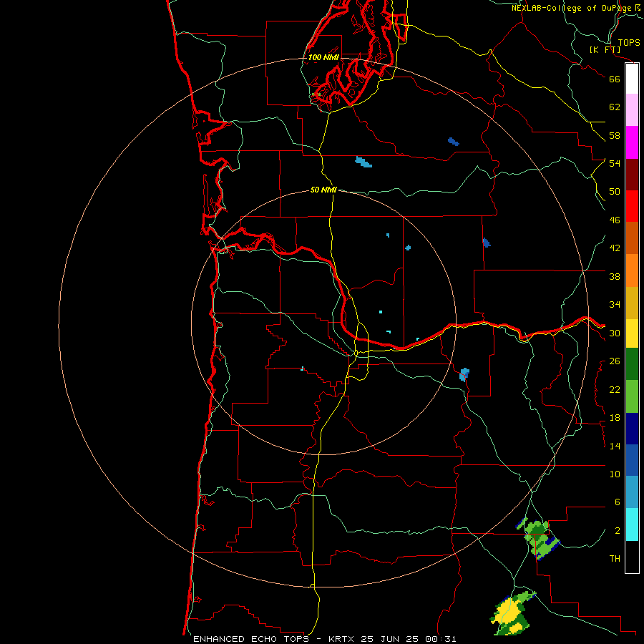Click the legend value 18
This screenshot has height=644, width=644.
pyautogui.click(x=615, y=418)
